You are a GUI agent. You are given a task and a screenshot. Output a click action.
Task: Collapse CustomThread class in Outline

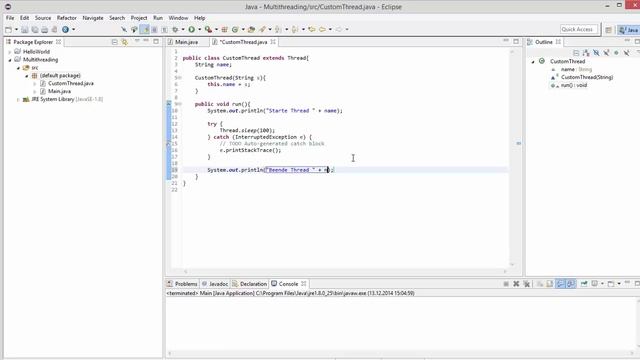[533, 62]
